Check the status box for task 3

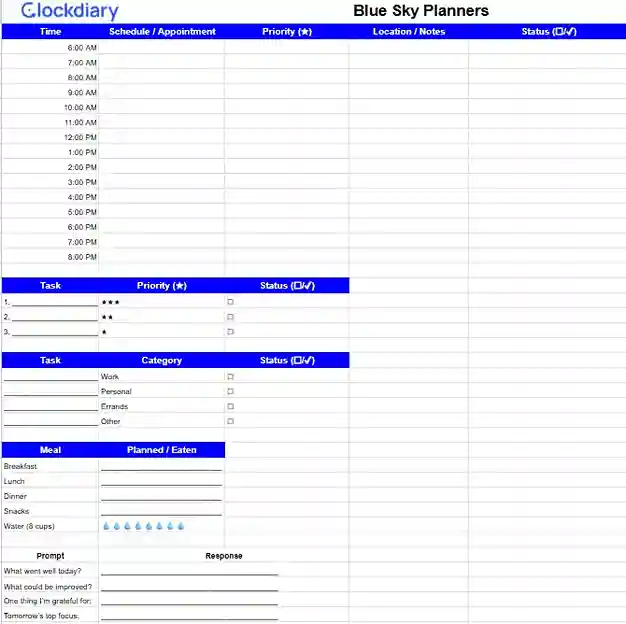[x=230, y=332]
